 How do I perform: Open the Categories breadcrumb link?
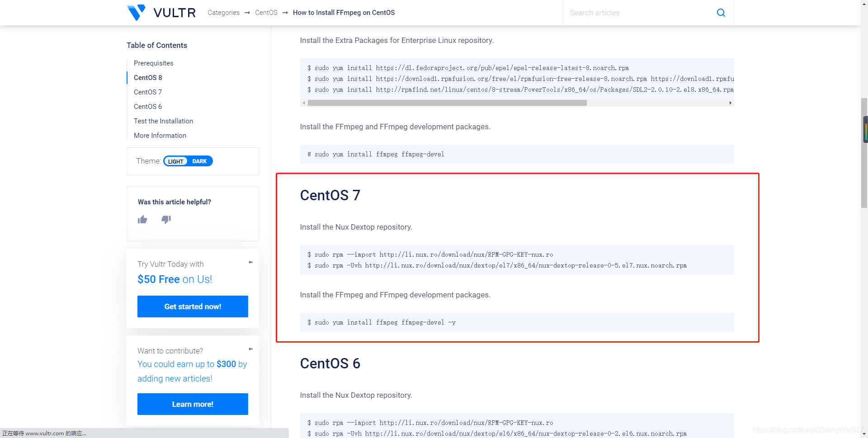223,13
